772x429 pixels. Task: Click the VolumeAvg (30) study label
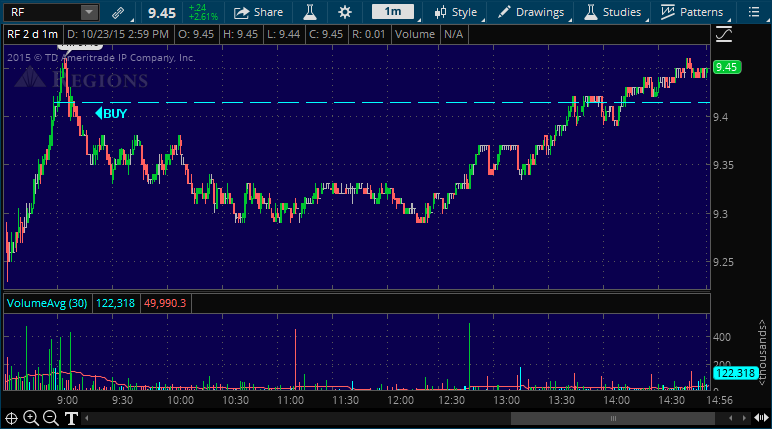(47, 303)
